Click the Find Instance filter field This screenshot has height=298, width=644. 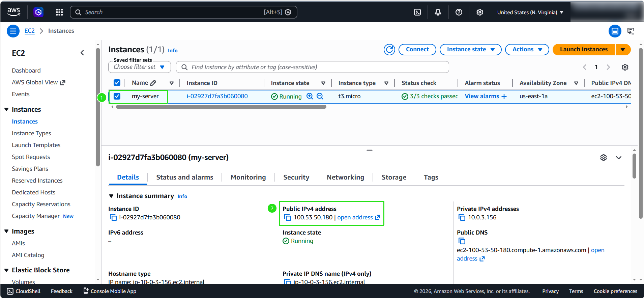point(313,67)
